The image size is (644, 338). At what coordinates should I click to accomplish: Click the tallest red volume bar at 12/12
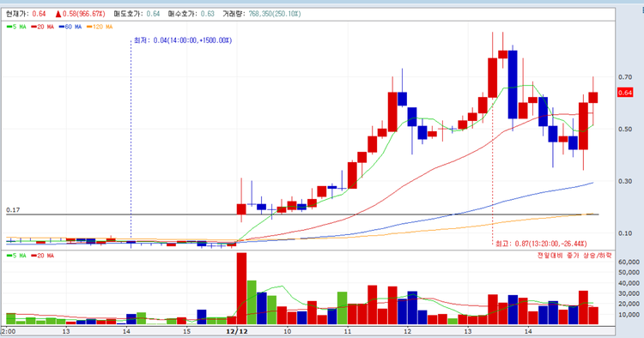[x=242, y=288]
